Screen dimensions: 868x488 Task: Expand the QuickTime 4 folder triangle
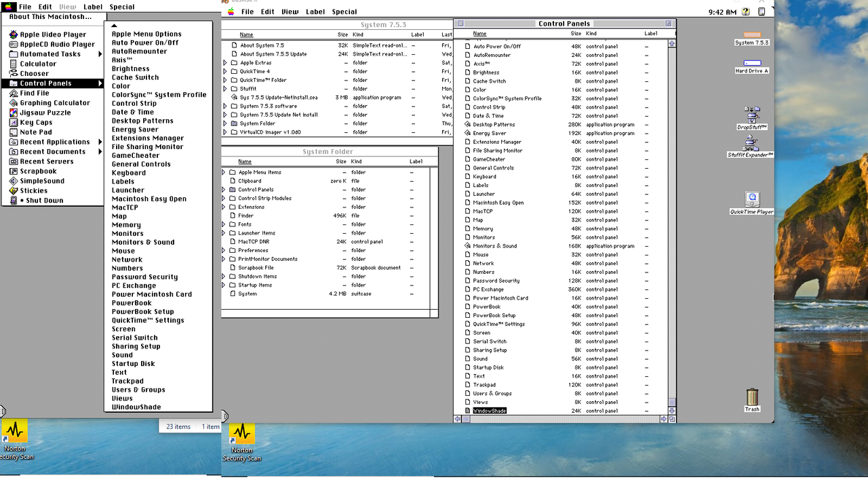225,71
